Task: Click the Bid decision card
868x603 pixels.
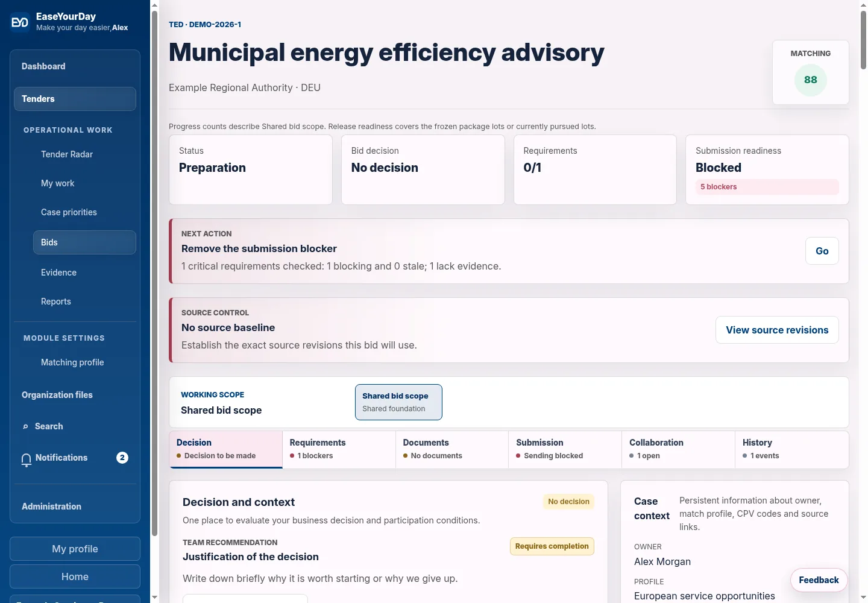Action: point(423,169)
